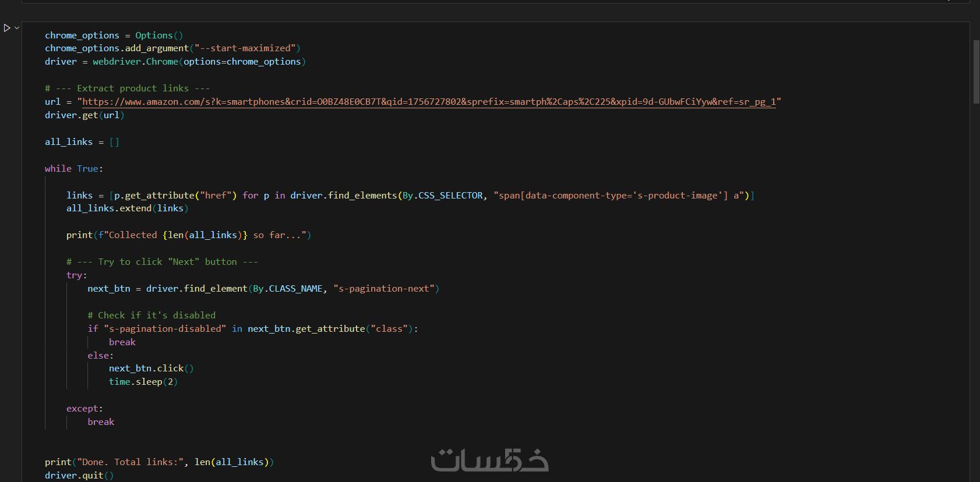
Task: Click the all_links = [] assignment
Action: click(82, 142)
